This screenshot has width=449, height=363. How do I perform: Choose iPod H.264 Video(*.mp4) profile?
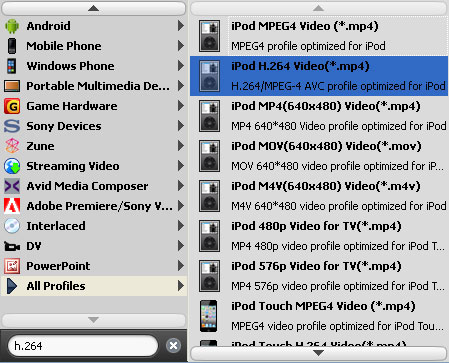point(319,76)
